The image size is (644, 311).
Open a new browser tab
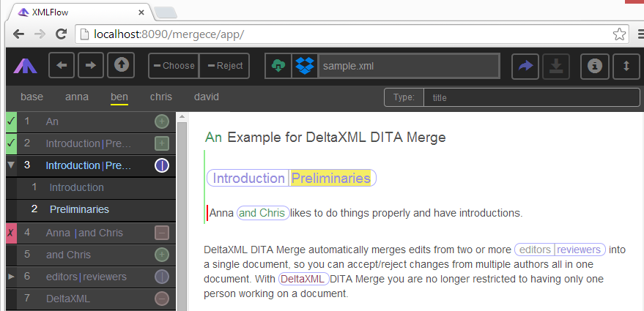click(x=166, y=12)
